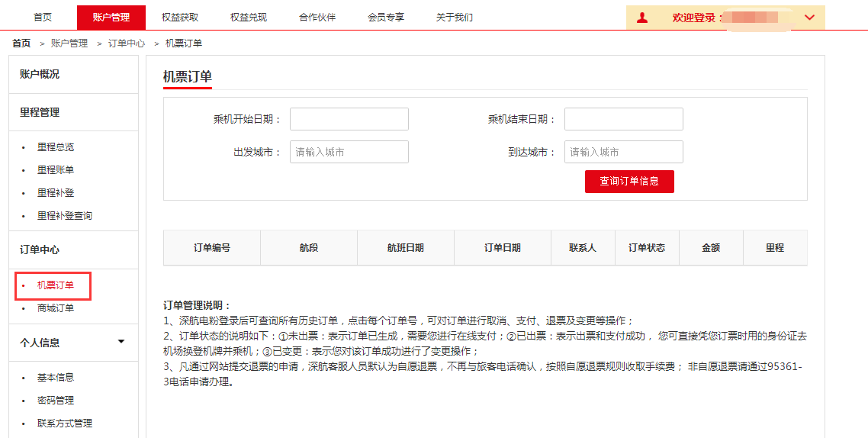The image size is (868, 438).
Task: Switch to the 账户管理 tab
Action: tap(111, 18)
